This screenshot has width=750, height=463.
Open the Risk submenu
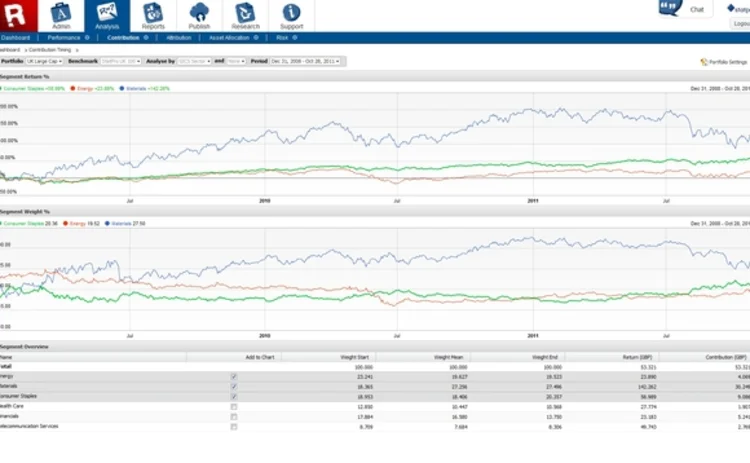282,38
